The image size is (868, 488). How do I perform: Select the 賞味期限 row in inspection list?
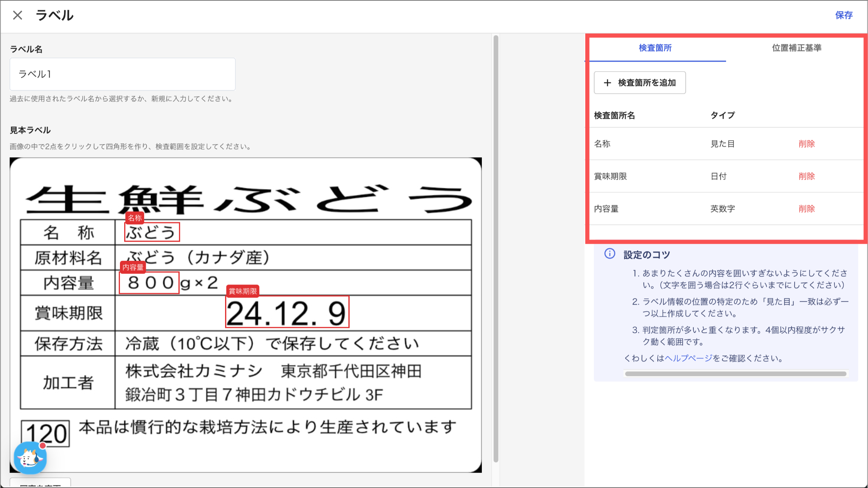point(610,176)
